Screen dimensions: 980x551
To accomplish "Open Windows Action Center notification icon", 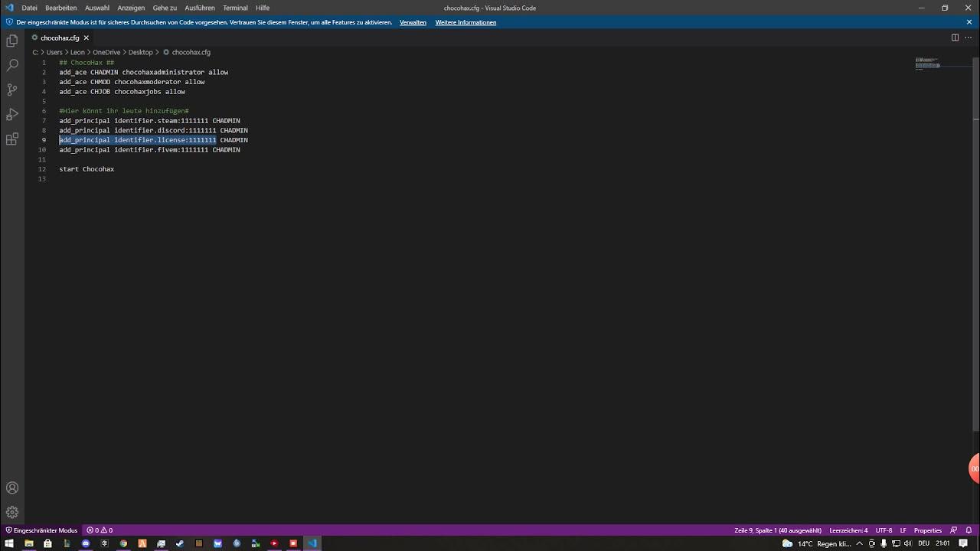I will click(x=963, y=543).
